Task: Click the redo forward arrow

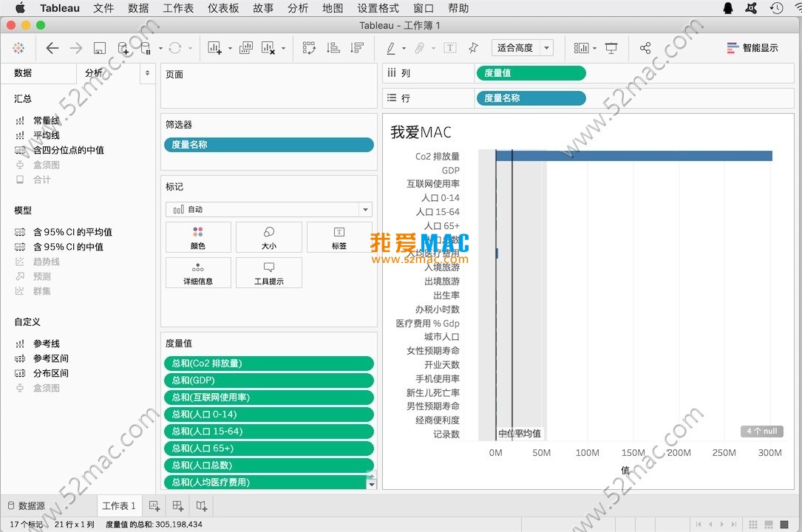Action: coord(75,48)
